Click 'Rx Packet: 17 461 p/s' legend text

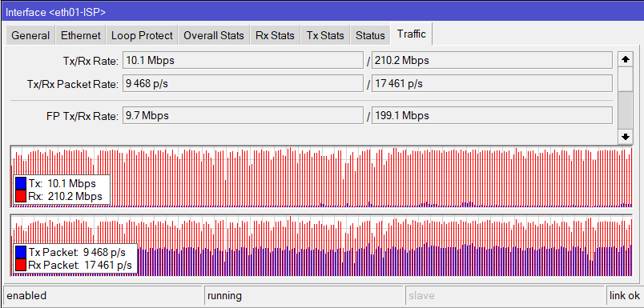click(x=80, y=265)
